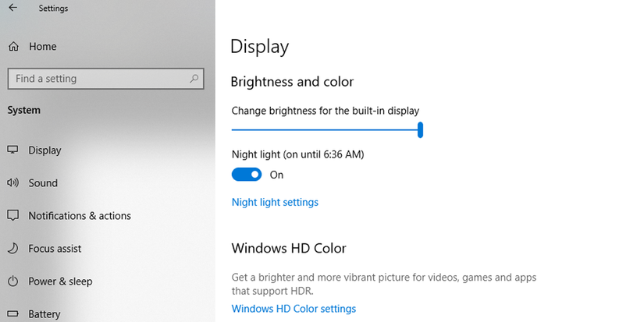Select Focus assist in sidebar
The image size is (644, 322).
(x=55, y=249)
